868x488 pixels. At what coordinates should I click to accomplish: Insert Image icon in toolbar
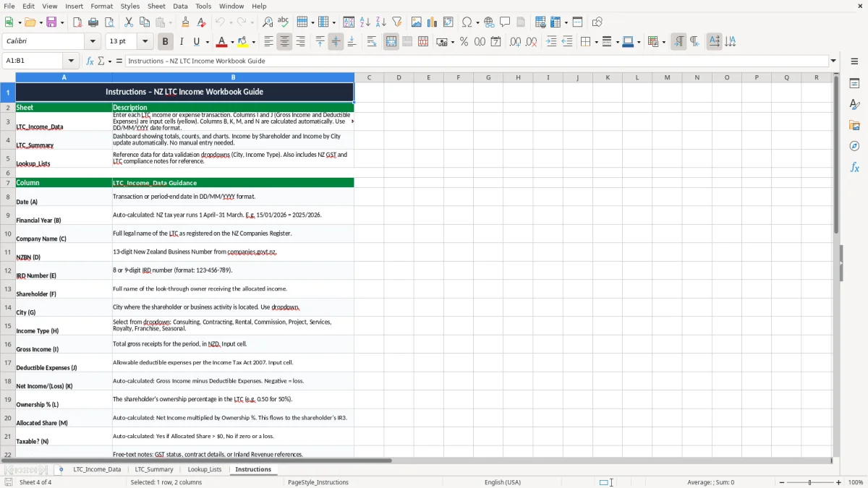point(417,22)
